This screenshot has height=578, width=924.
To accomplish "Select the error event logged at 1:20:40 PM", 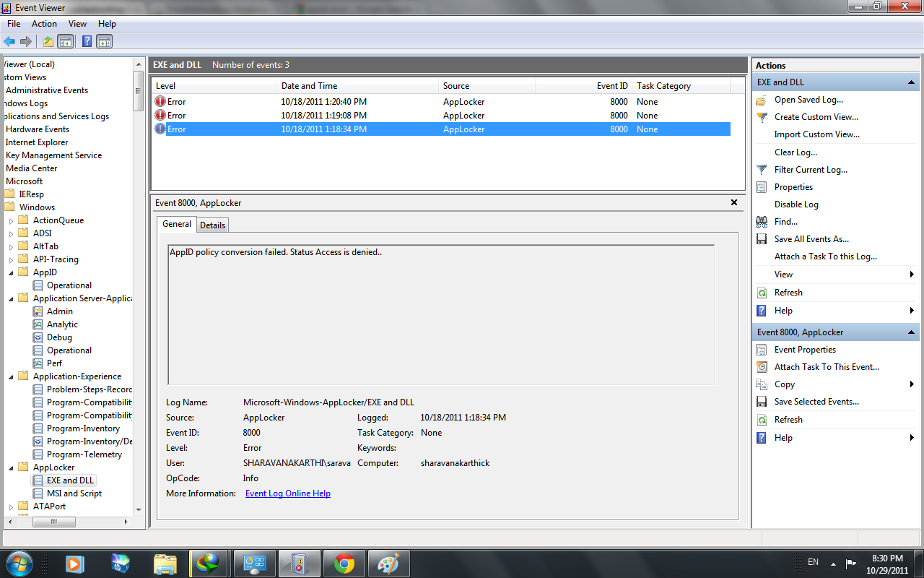I will (x=441, y=102).
